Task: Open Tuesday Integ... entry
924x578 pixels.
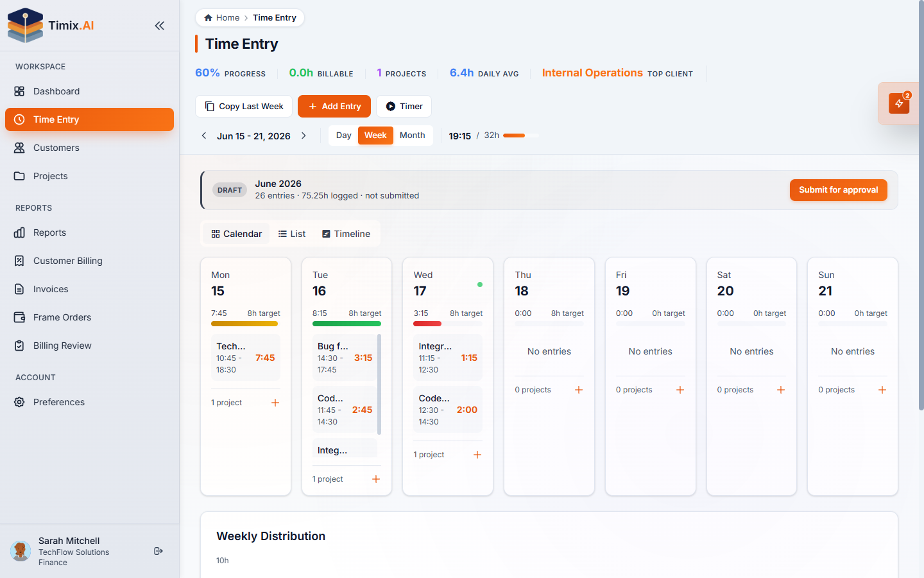Action: tap(345, 448)
